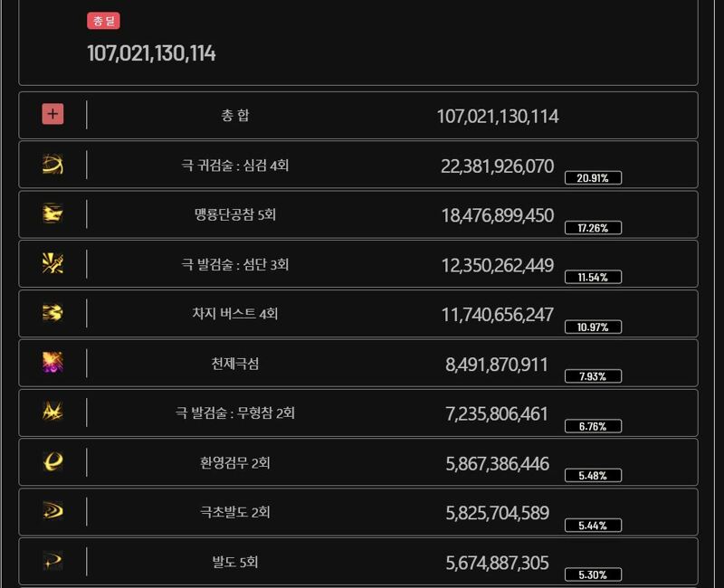Image resolution: width=724 pixels, height=588 pixels.
Task: Click the 20.91% percentage badge
Action: pyautogui.click(x=593, y=177)
